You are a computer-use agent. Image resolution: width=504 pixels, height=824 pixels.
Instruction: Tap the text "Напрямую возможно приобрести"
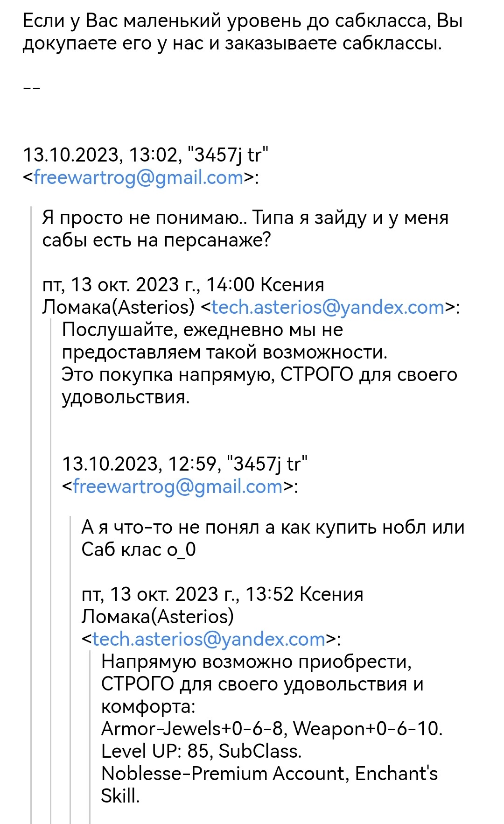[x=256, y=662]
